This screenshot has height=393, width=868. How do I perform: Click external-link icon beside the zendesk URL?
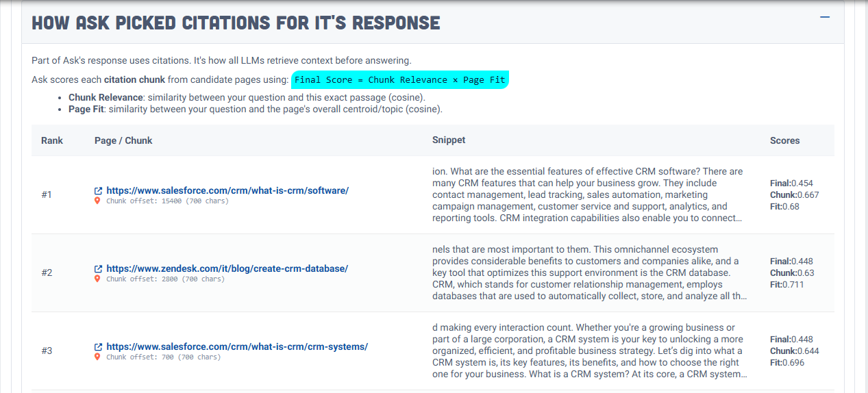(99, 269)
